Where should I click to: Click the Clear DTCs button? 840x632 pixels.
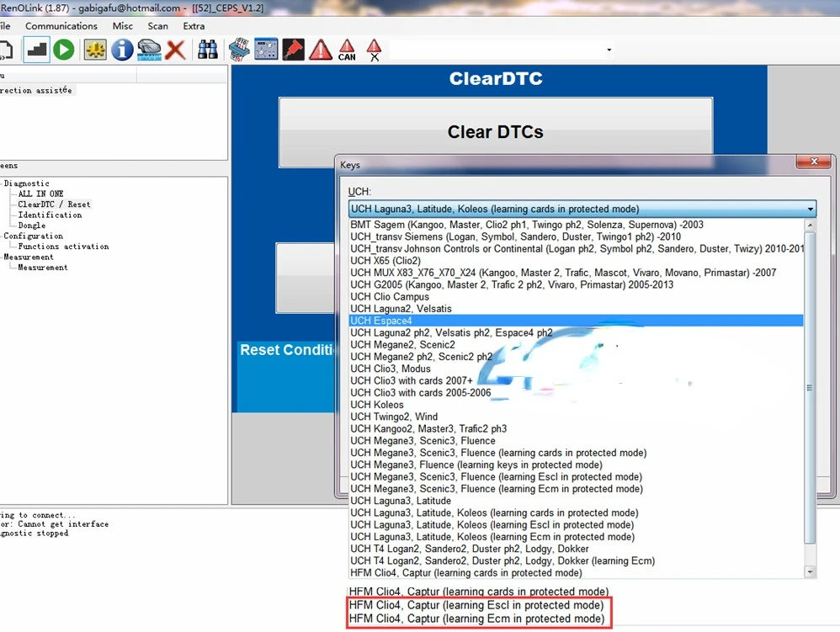[496, 132]
